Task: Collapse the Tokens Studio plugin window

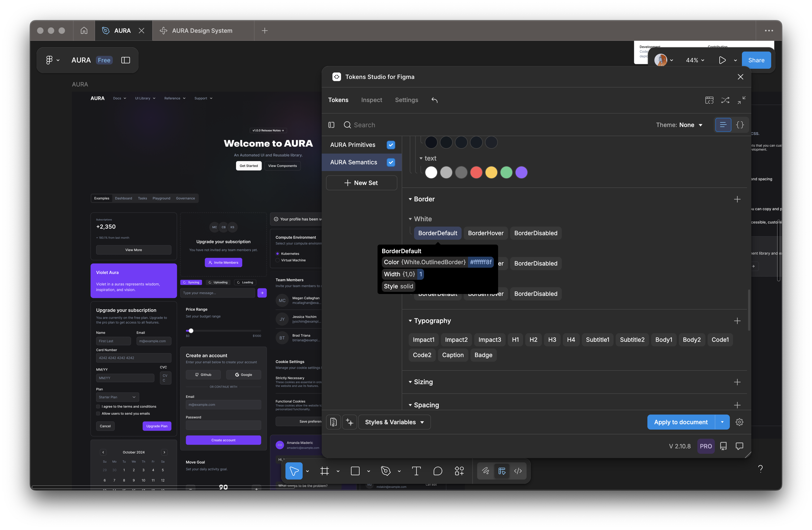Action: pos(742,100)
